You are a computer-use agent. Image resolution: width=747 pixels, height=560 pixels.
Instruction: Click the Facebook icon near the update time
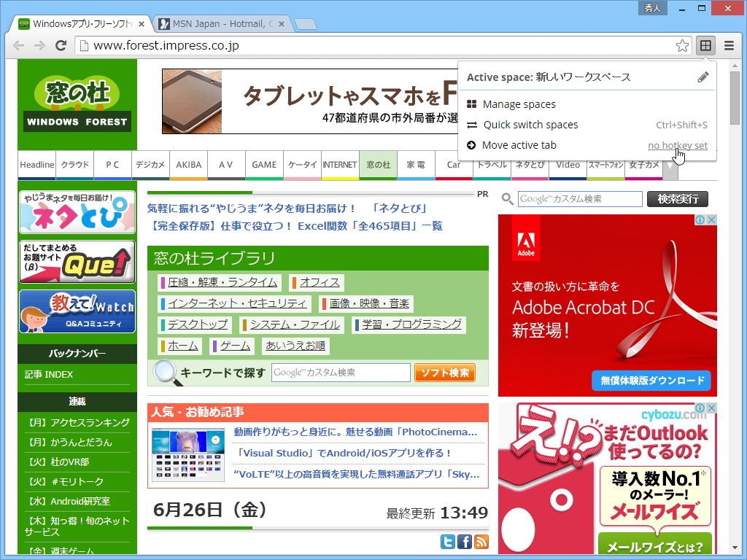click(465, 542)
